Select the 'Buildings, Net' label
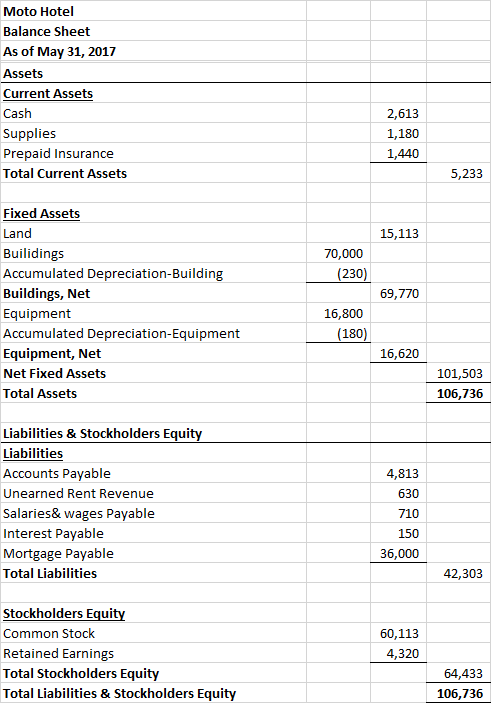Viewport: 491px width, 703px height. tap(47, 294)
